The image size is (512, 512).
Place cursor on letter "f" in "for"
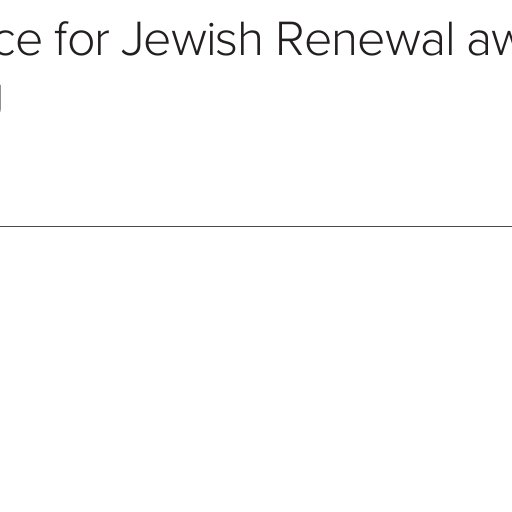pyautogui.click(x=62, y=39)
